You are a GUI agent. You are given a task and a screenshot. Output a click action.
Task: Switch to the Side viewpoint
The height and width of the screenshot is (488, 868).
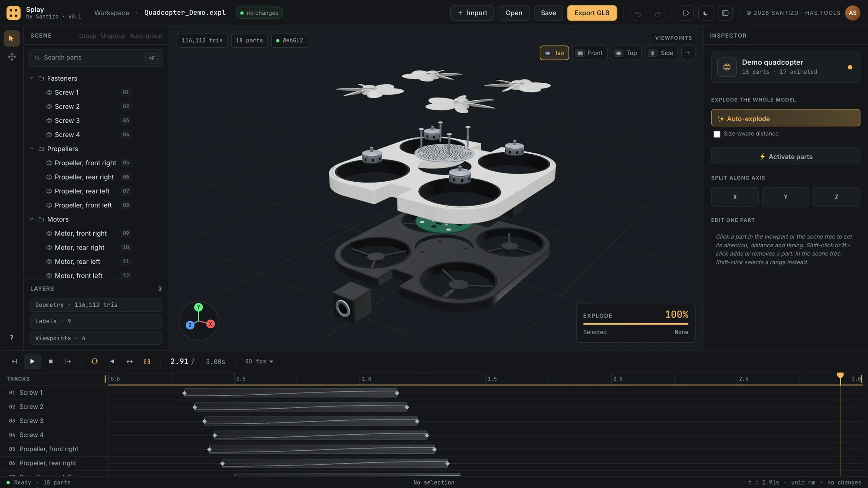[661, 53]
